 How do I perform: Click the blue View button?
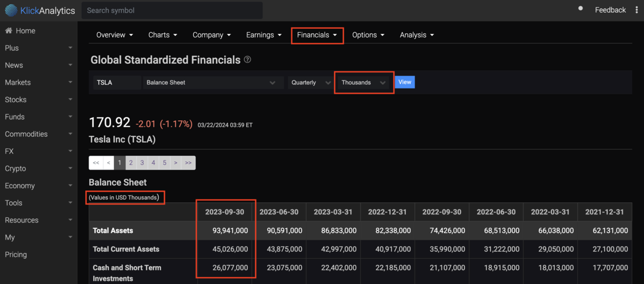point(405,82)
